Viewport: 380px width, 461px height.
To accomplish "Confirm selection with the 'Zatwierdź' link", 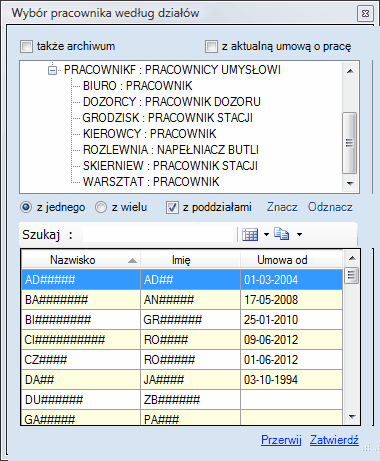I will [x=334, y=440].
